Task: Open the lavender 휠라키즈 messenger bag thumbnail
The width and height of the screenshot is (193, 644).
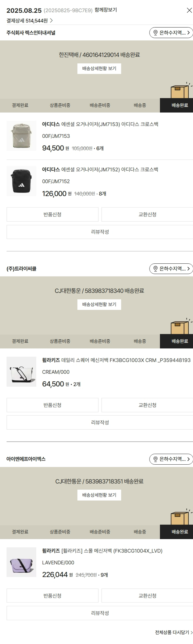Action: pyautogui.click(x=21, y=562)
